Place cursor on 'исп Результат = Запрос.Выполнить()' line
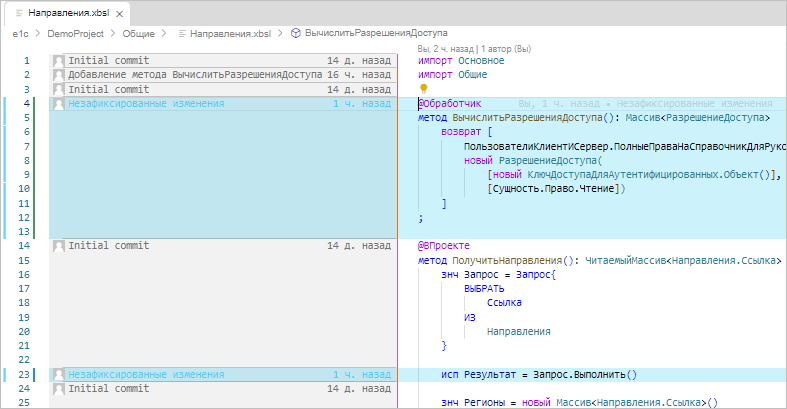This screenshot has width=787, height=409. point(539,375)
